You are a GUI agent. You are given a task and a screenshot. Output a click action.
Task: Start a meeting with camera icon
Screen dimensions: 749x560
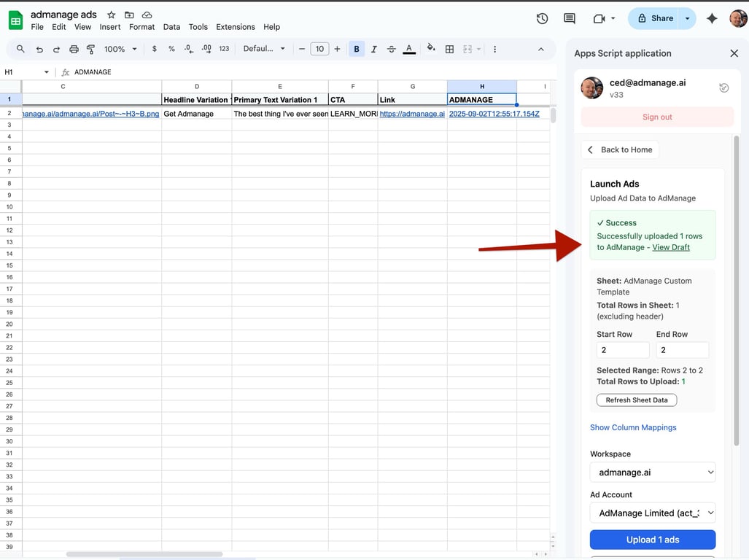click(599, 19)
